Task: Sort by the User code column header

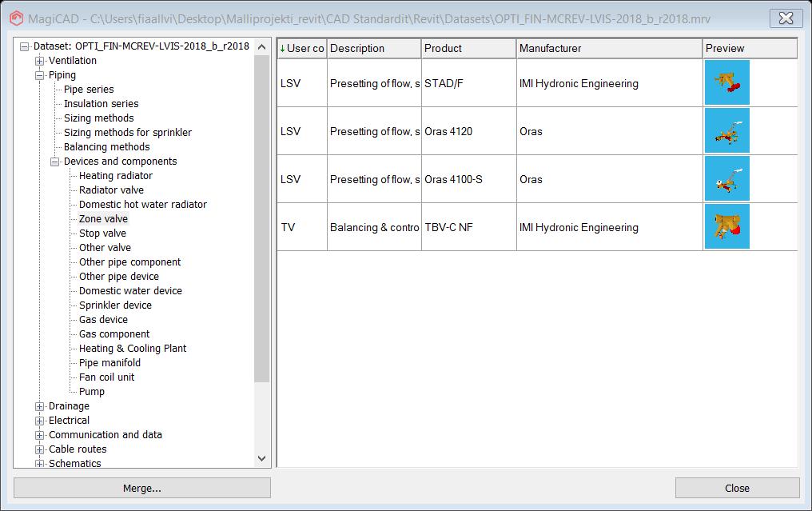Action: [x=302, y=48]
